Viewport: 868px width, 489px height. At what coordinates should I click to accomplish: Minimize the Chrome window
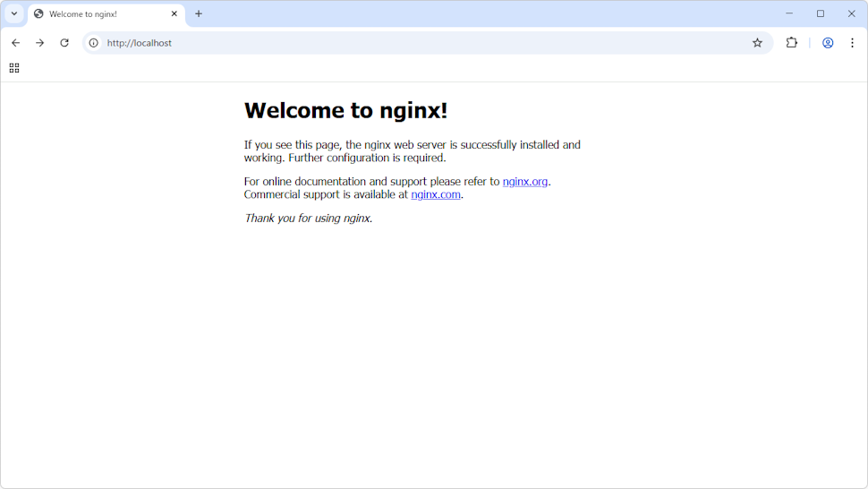[x=789, y=13]
